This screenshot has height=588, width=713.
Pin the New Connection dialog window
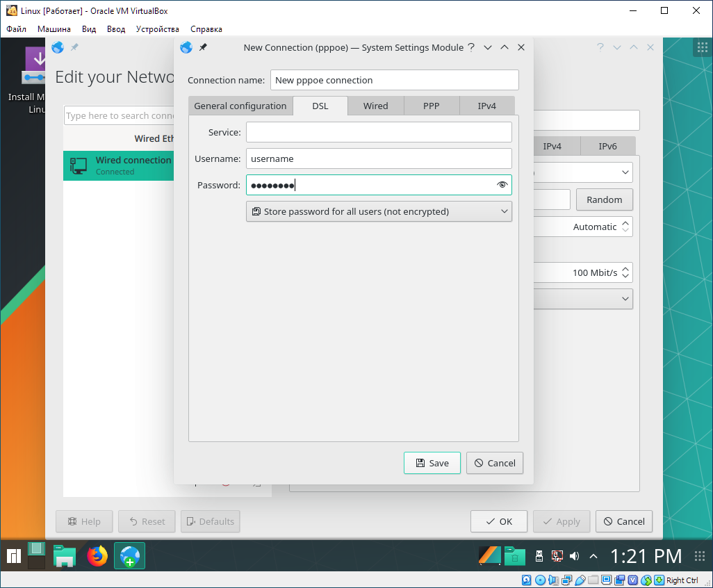203,47
